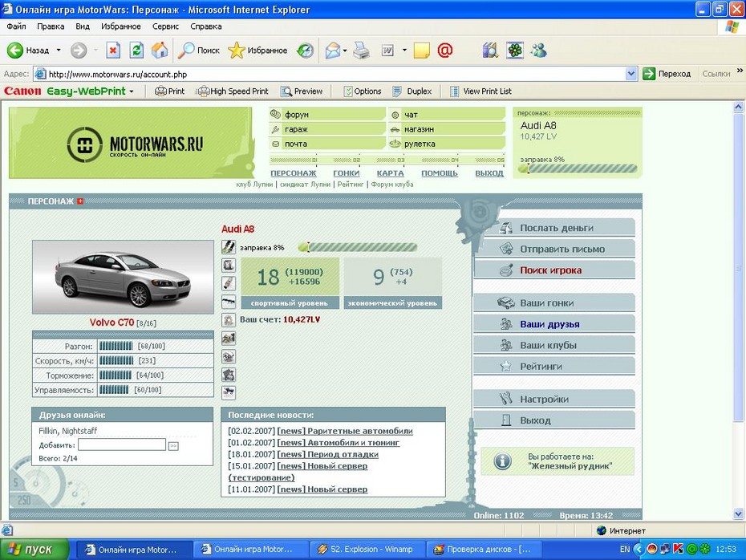Open the Research books toolbar icon

490,50
